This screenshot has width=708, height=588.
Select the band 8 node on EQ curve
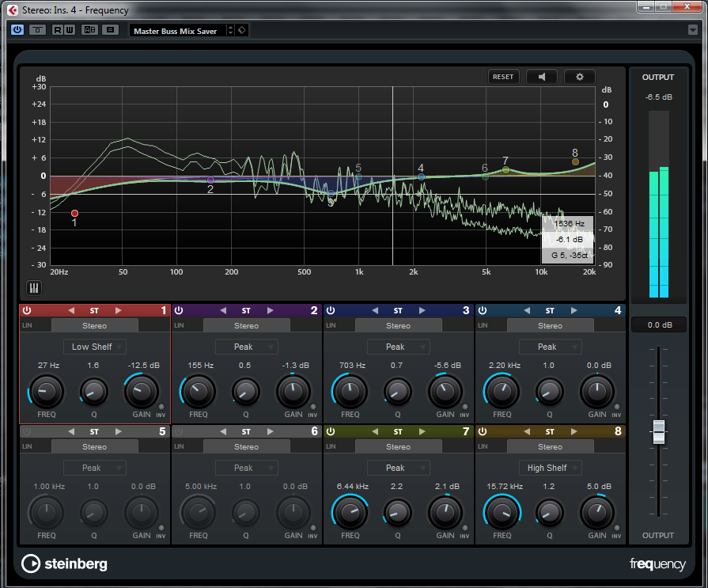[x=575, y=161]
